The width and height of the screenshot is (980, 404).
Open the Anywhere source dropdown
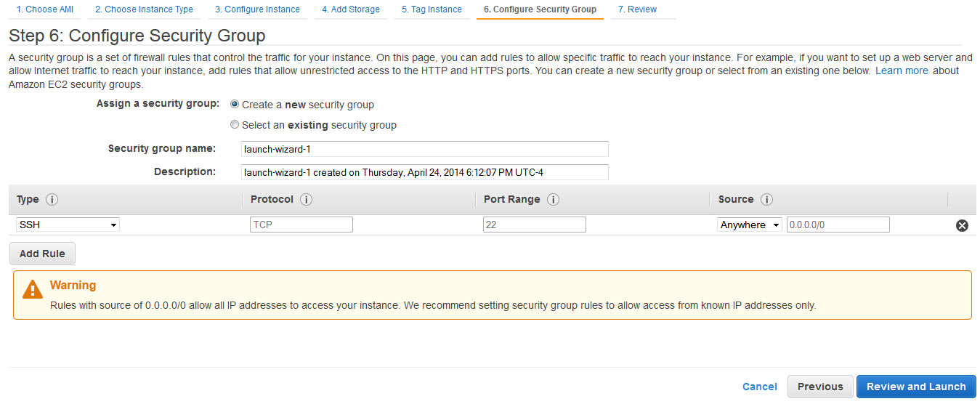750,225
